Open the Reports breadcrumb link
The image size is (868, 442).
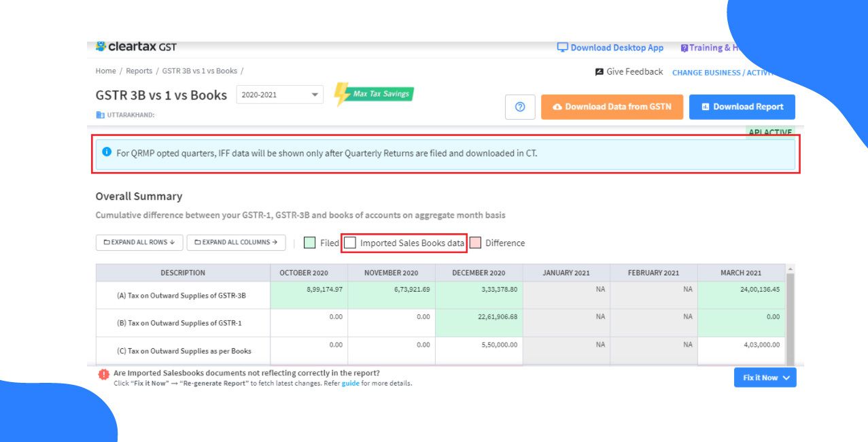coord(139,70)
